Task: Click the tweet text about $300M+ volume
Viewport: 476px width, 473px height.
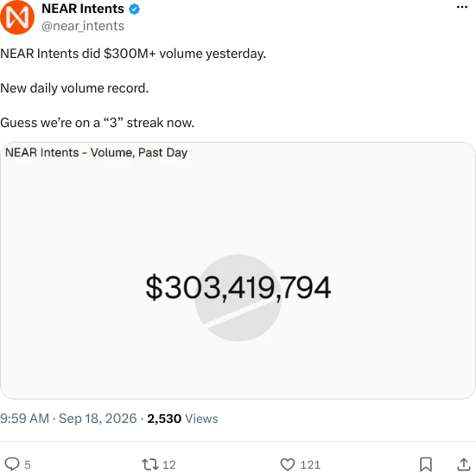Action: (x=133, y=54)
